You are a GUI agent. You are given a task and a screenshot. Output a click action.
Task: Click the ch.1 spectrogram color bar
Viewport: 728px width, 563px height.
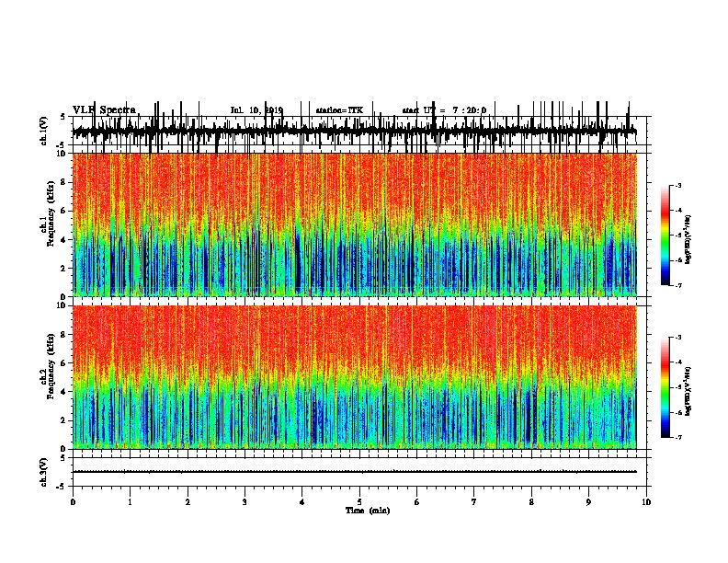point(665,236)
